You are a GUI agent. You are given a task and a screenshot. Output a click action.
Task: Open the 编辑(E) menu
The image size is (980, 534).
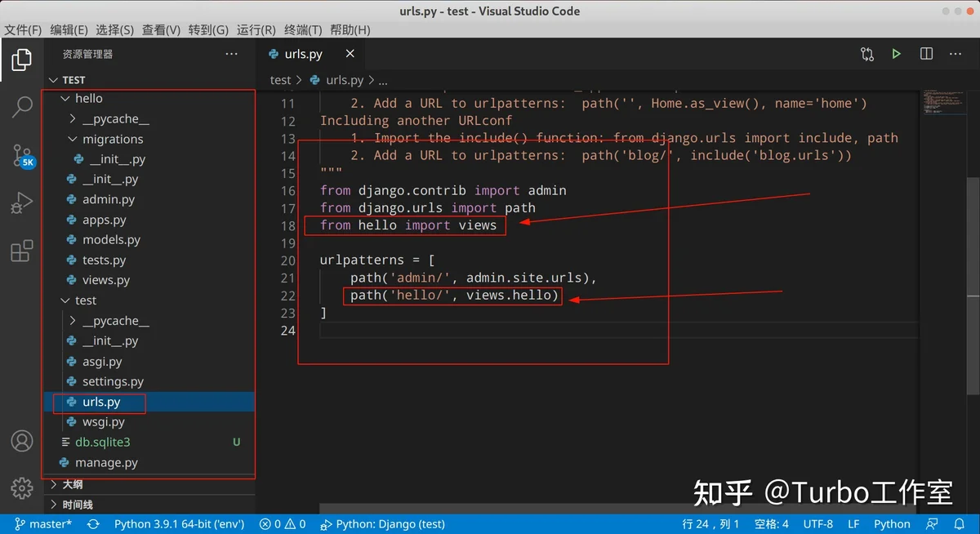[x=69, y=29]
